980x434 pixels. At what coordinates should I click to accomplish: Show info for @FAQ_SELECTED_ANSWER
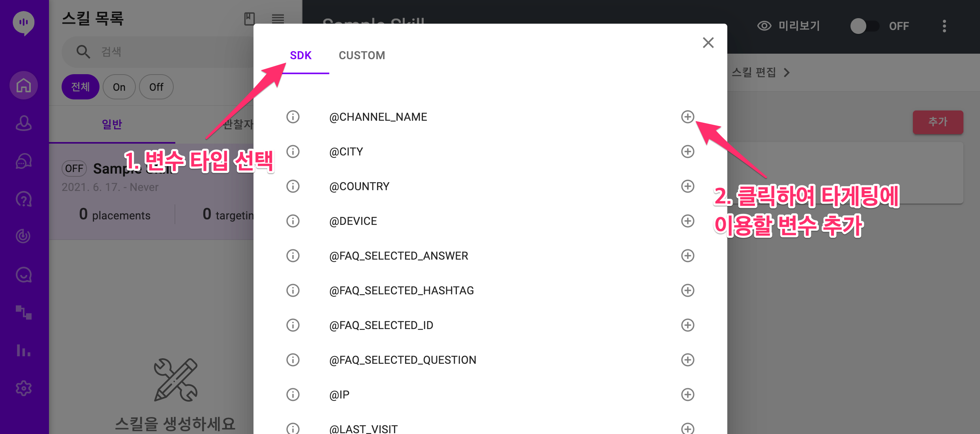[x=293, y=256]
